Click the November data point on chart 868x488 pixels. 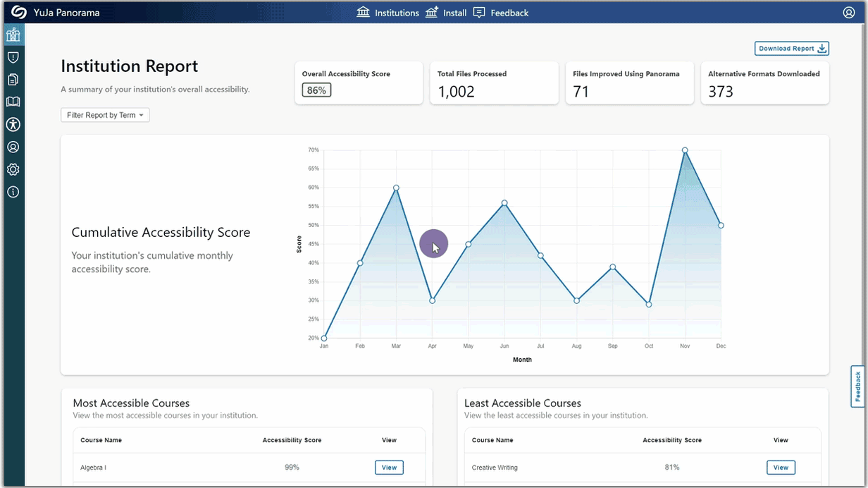684,150
